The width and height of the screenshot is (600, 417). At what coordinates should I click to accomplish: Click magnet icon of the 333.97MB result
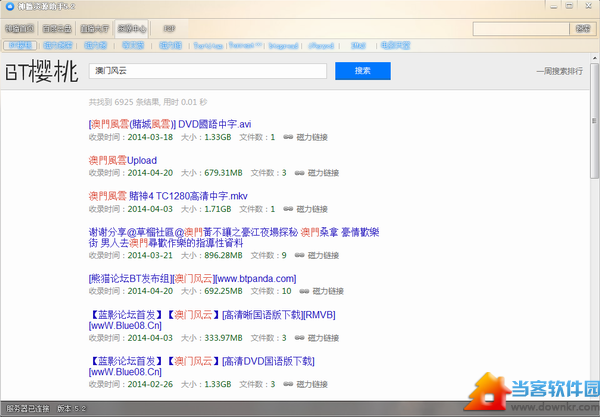point(304,339)
